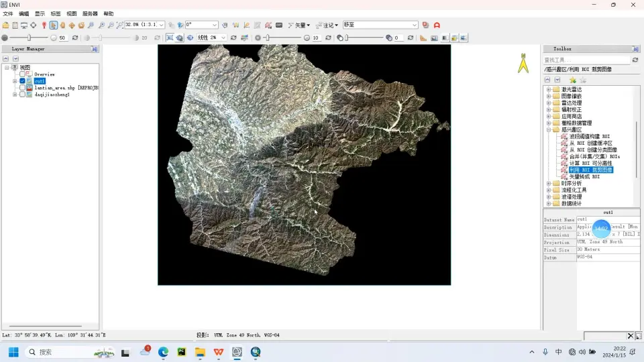Open the Data Manager clipboard icon
The height and width of the screenshot is (362, 644).
[15, 25]
